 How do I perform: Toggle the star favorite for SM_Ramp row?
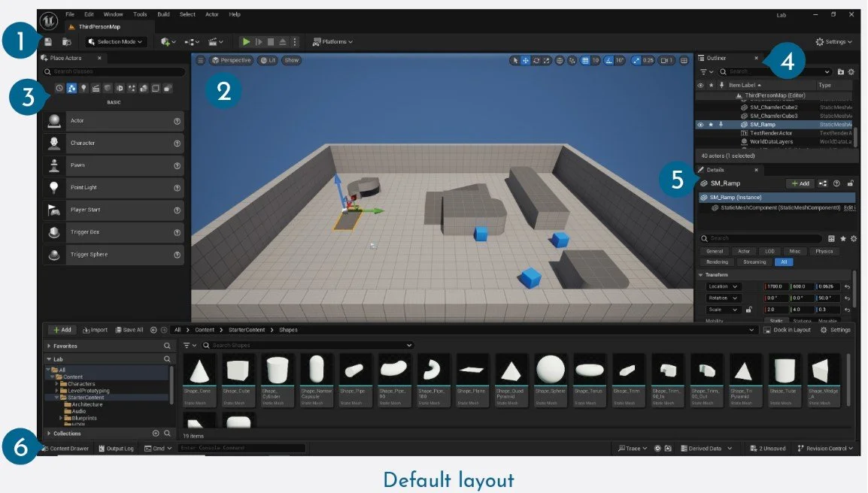(x=711, y=125)
